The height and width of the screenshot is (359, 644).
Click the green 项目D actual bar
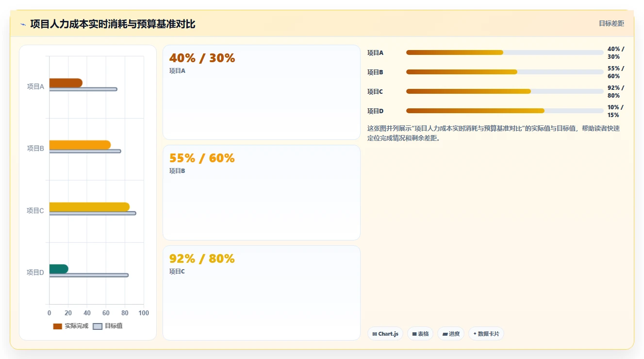pyautogui.click(x=59, y=269)
